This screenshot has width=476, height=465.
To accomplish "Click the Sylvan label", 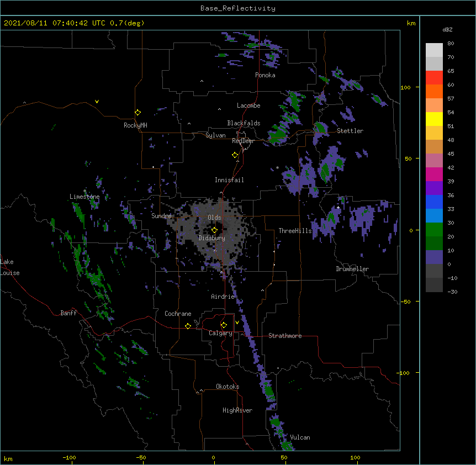I will click(x=215, y=135).
